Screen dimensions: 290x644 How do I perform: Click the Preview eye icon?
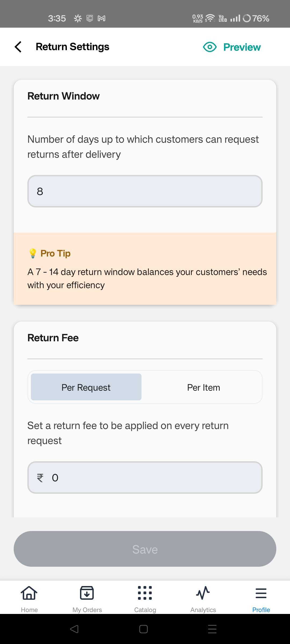210,47
